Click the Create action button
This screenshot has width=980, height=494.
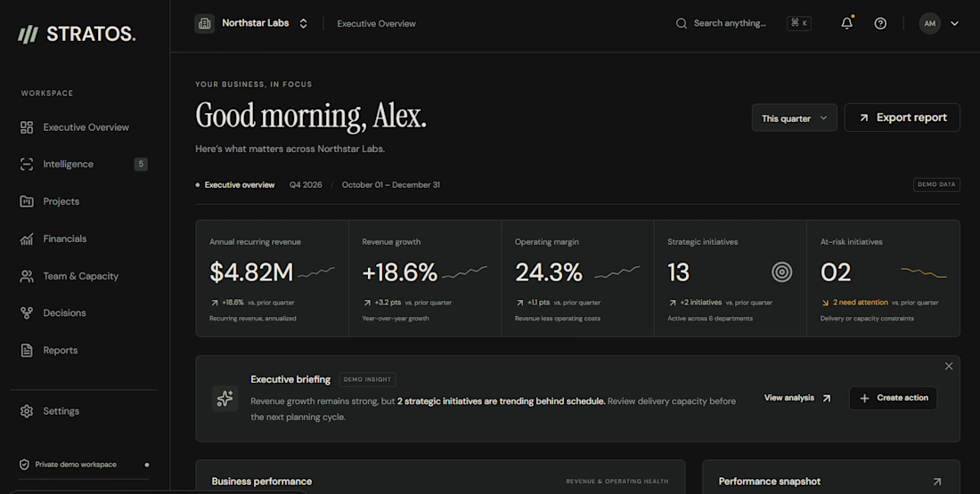(x=893, y=398)
